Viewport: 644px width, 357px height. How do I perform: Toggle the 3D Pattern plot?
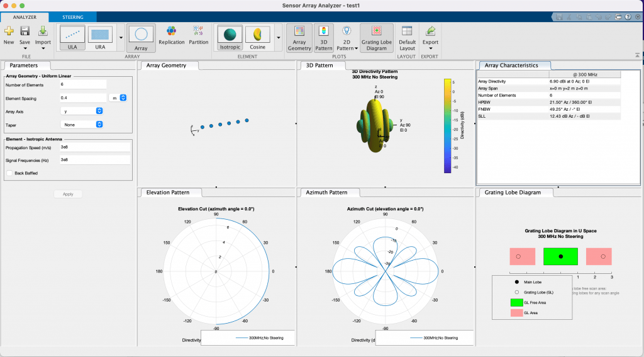click(324, 38)
